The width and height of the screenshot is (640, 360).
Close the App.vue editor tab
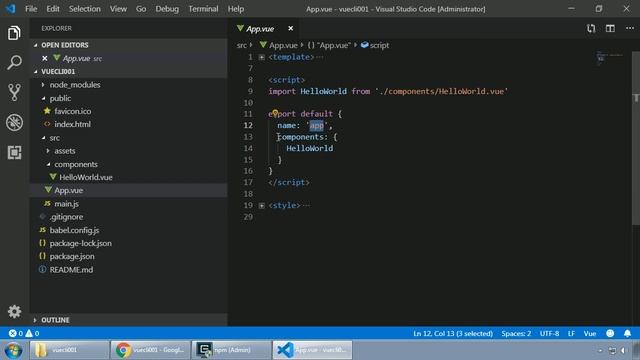290,28
